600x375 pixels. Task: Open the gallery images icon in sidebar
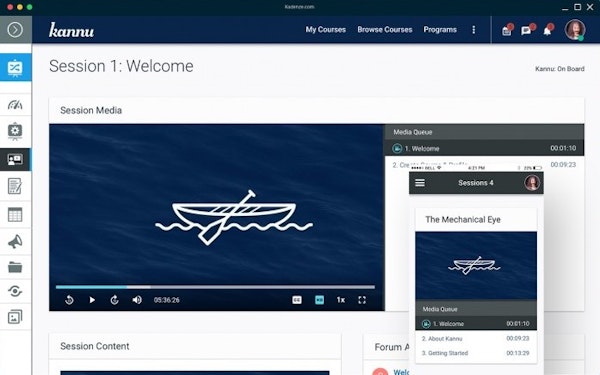click(x=15, y=317)
